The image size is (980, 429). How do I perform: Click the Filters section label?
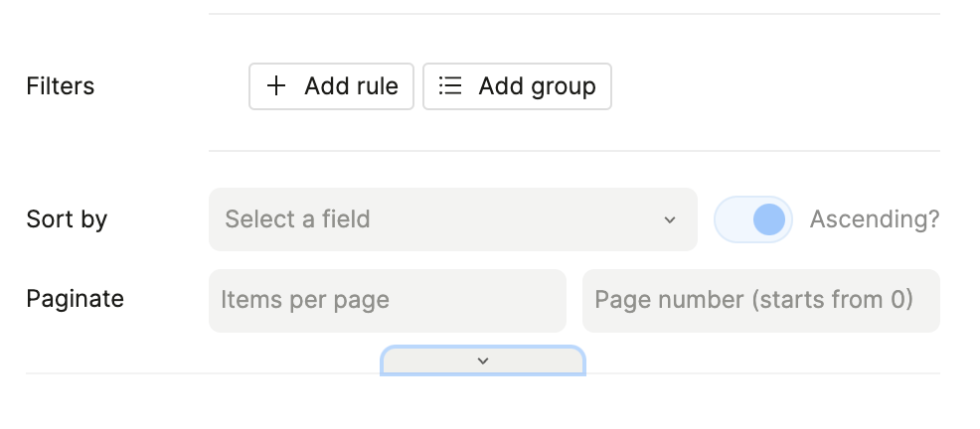point(61,86)
